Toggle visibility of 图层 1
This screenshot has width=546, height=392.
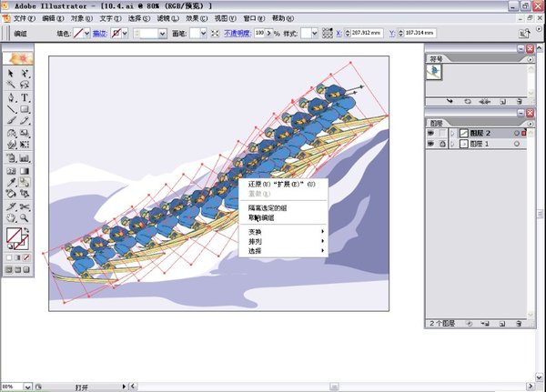(x=431, y=144)
